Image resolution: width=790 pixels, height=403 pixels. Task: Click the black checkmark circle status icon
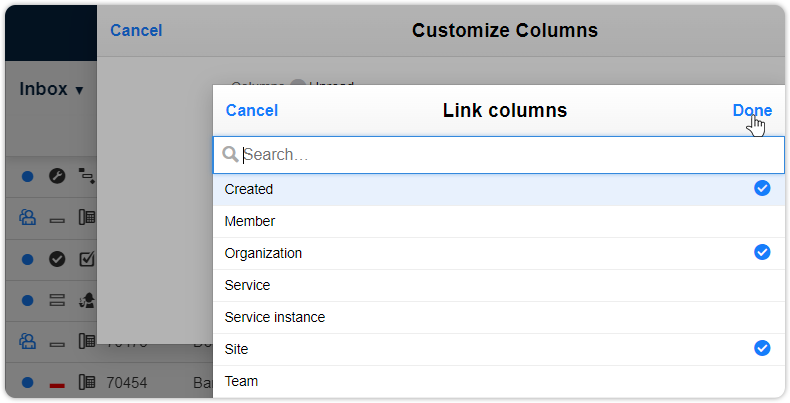tap(57, 259)
